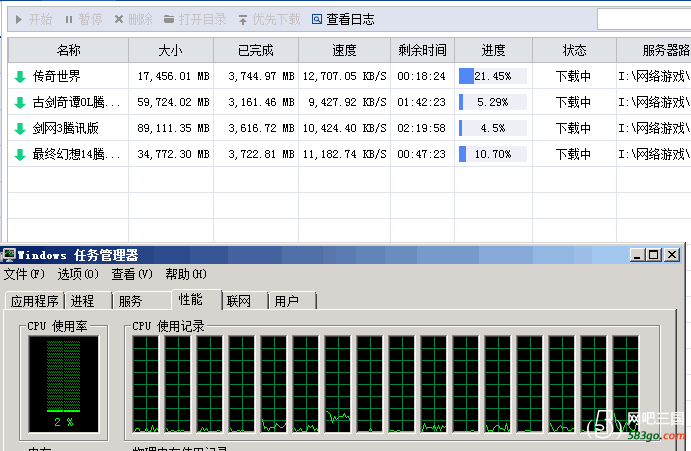691x451 pixels.
Task: Click the 4.5% progress bar
Action: tap(493, 128)
